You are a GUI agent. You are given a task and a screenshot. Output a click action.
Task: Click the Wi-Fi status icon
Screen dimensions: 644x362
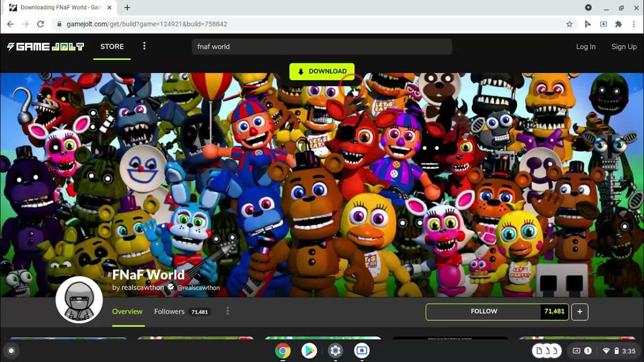tap(606, 351)
